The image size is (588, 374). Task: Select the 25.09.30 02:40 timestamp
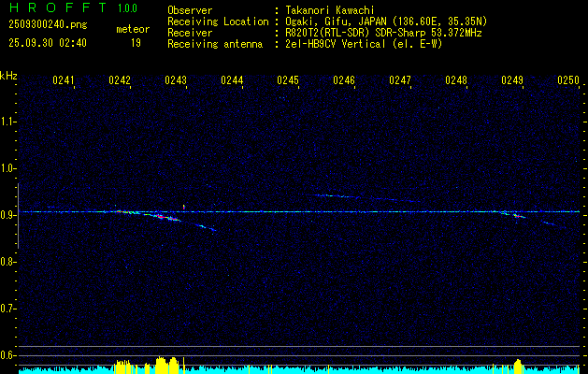pos(47,42)
